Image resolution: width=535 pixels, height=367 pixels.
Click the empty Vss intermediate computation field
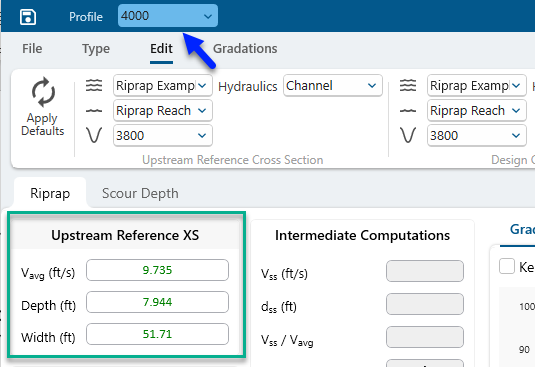pyautogui.click(x=425, y=271)
